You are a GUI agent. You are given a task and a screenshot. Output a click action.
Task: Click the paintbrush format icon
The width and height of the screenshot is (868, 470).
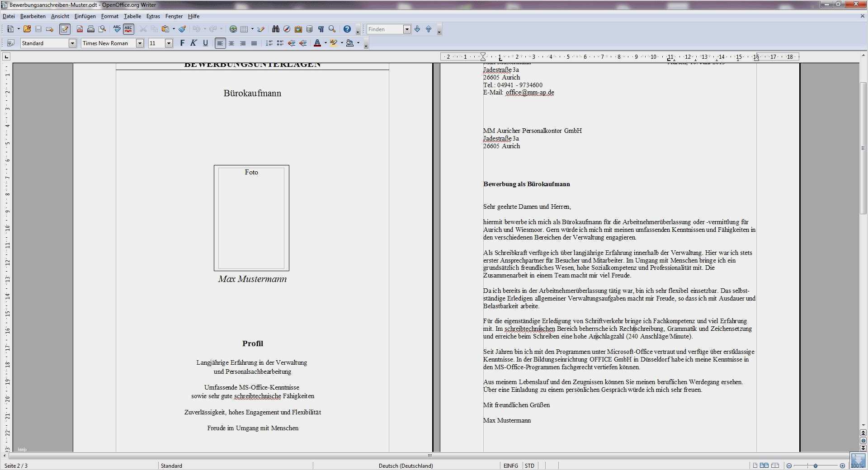pos(182,29)
